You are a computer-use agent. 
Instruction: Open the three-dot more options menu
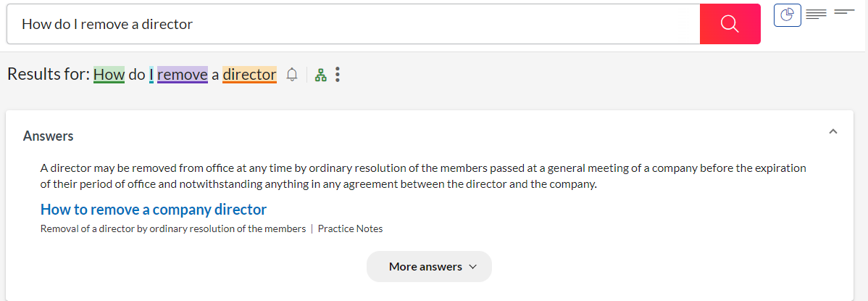[x=338, y=75]
